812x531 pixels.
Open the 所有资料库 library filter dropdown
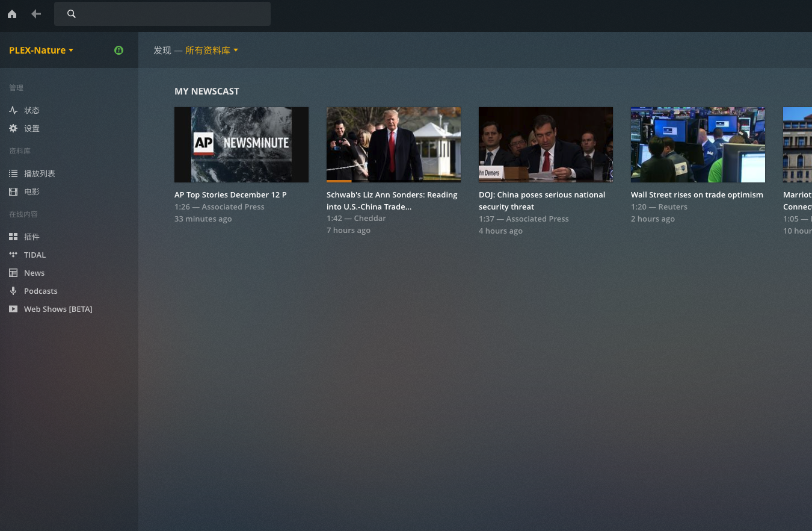[212, 51]
